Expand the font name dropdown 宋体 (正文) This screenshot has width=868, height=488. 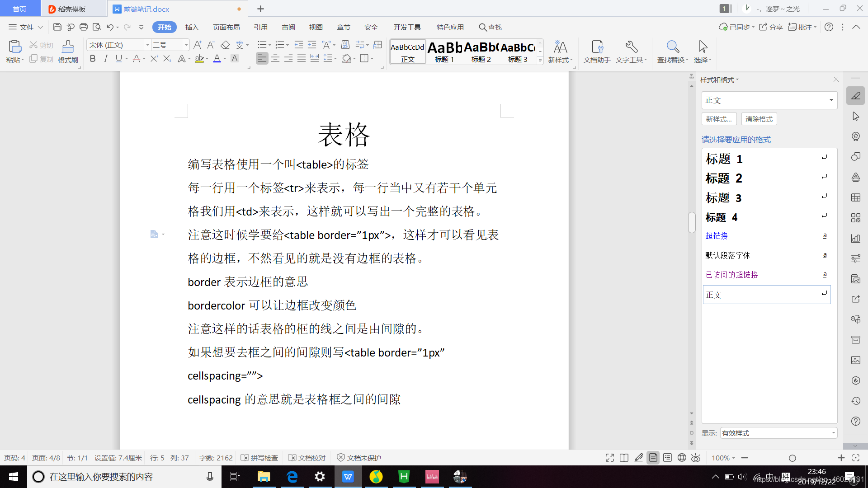pyautogui.click(x=147, y=45)
